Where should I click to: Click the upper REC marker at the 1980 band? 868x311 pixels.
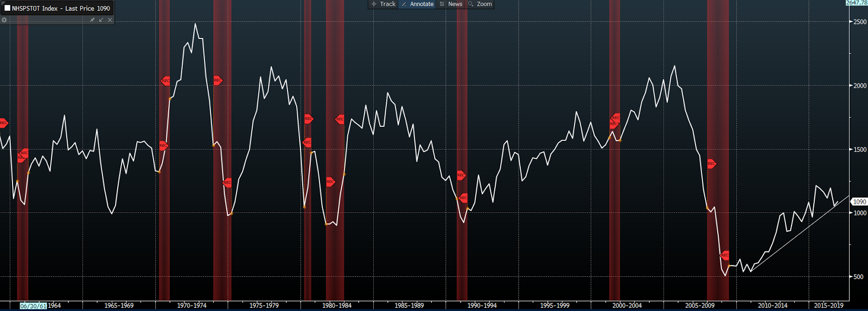click(308, 119)
